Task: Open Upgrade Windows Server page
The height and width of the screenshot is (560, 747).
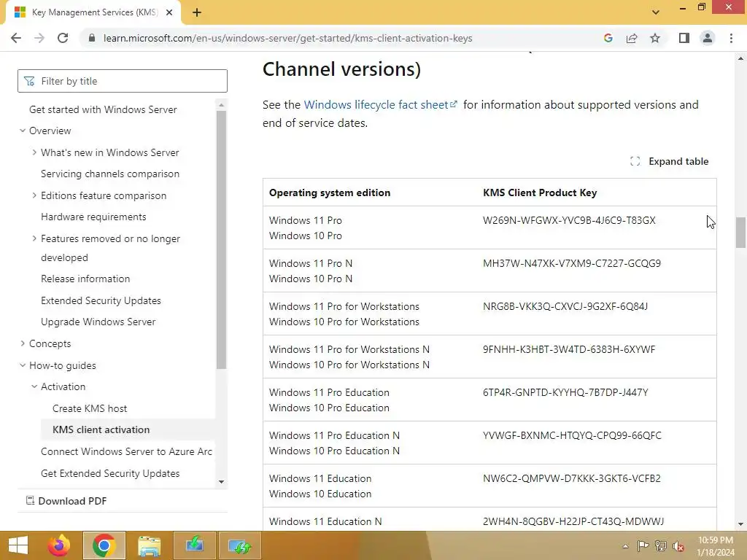Action: coord(98,322)
